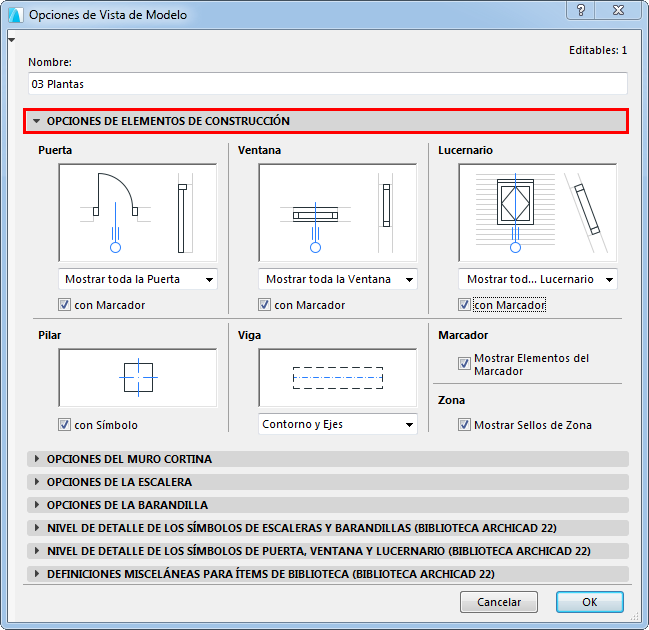Uncheck con Marcador under Ventana
This screenshot has width=649, height=630.
[x=264, y=305]
